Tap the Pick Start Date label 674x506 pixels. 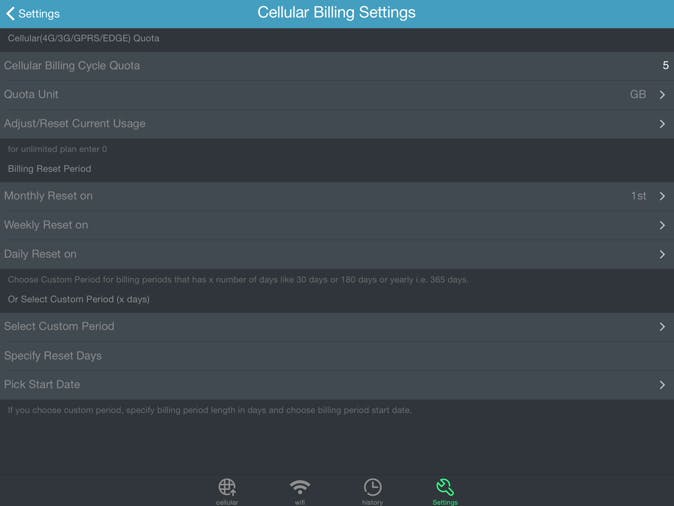pyautogui.click(x=42, y=385)
